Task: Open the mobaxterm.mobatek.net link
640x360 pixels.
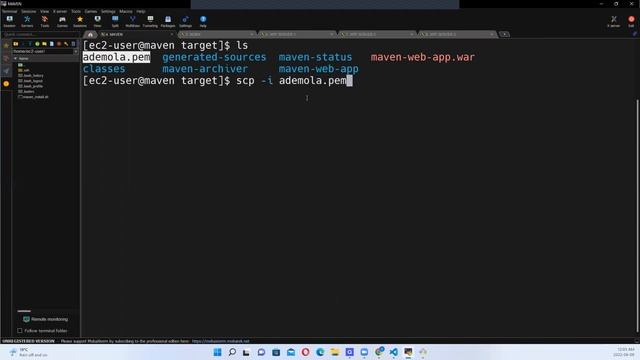Action: coord(220,341)
